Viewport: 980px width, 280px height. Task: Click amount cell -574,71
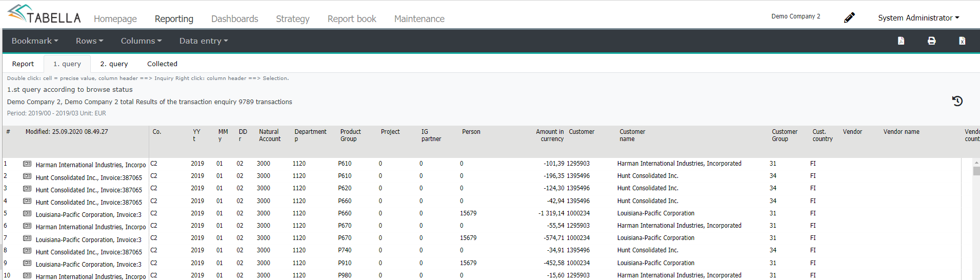[x=554, y=238]
